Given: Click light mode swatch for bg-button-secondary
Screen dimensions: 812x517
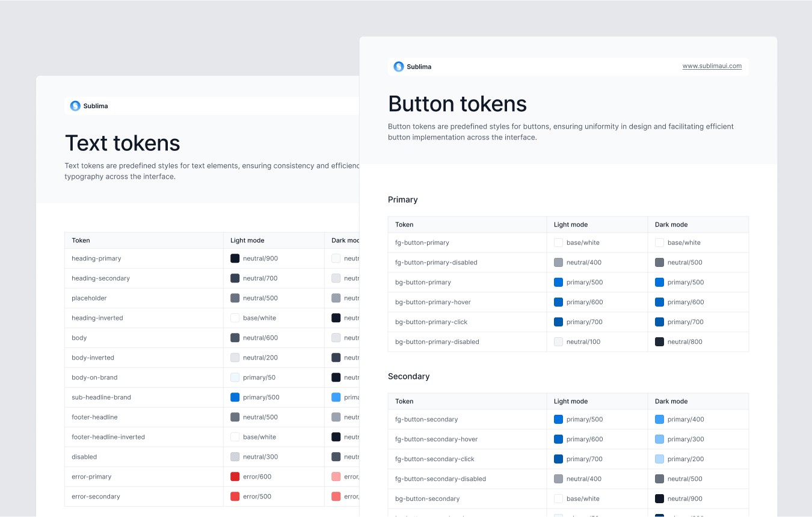Looking at the screenshot, I should (x=558, y=499).
